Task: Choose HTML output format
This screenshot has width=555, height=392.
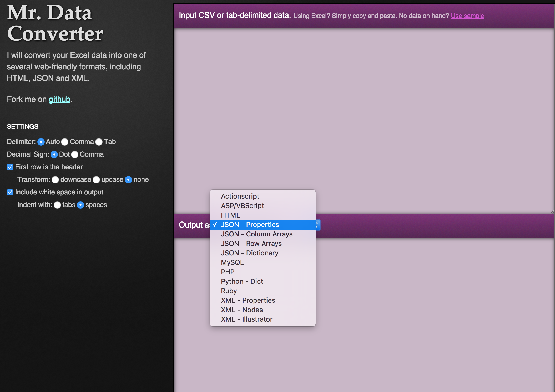Action: (x=263, y=215)
